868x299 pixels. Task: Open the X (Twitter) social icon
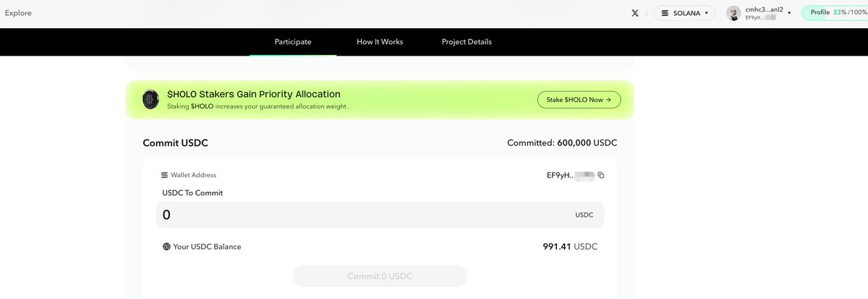pyautogui.click(x=635, y=13)
